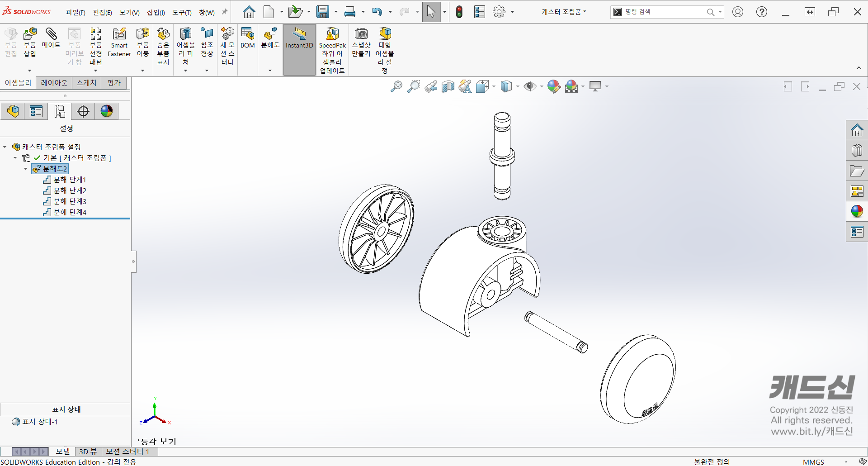Viewport: 868px width, 466px height.
Task: Toggle the Instant3D button
Action: coord(299,50)
